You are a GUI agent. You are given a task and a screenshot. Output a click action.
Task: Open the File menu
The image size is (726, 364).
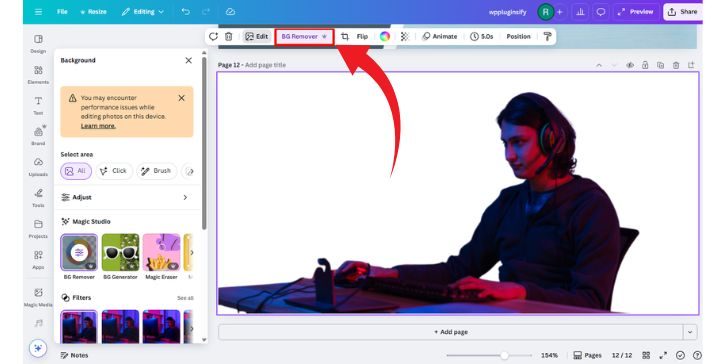[x=62, y=12]
